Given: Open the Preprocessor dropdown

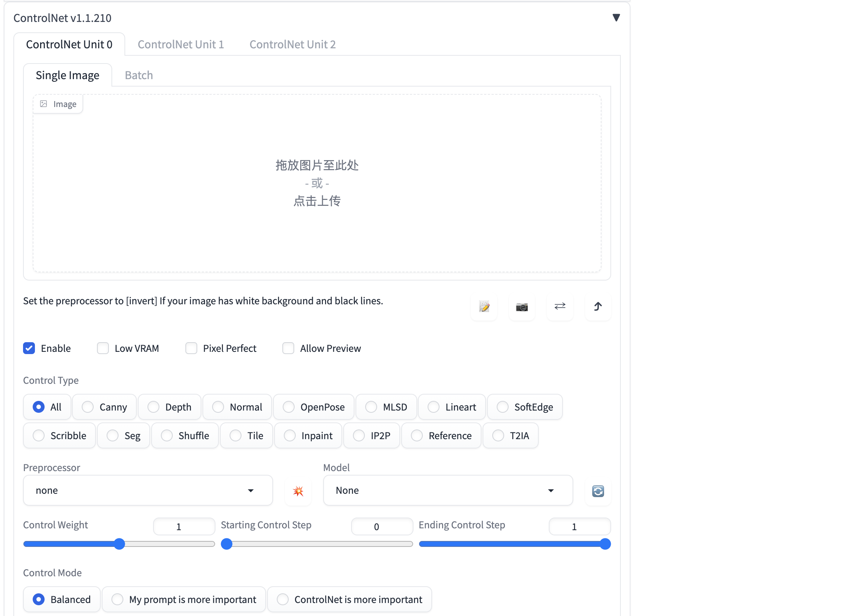Looking at the screenshot, I should 146,490.
